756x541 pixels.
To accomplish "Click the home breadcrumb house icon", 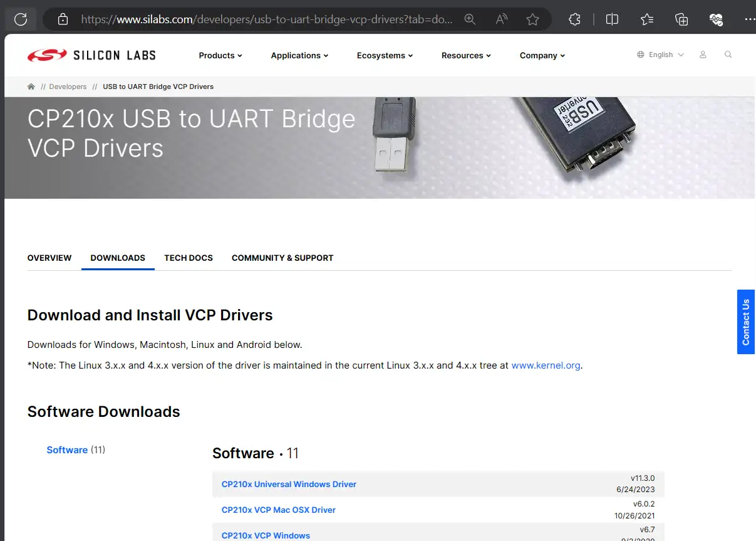I will pyautogui.click(x=31, y=86).
